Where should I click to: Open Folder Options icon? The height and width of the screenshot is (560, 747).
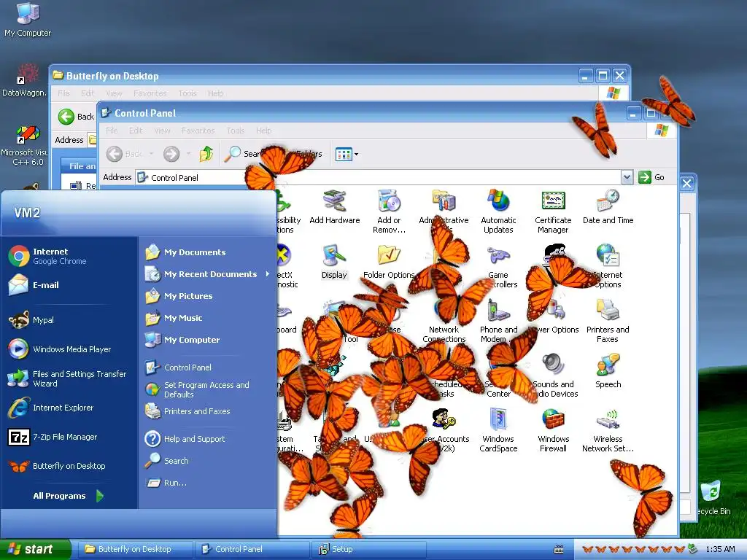(389, 262)
